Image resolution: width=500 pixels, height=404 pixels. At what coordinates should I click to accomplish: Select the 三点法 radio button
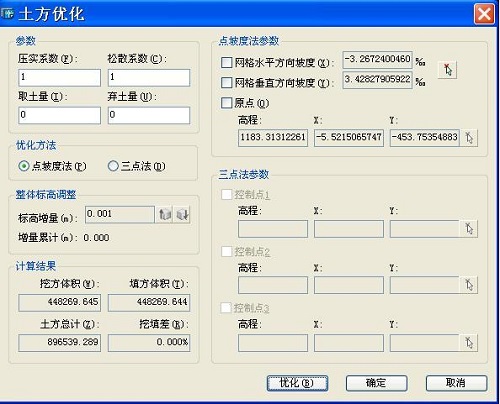[113, 166]
